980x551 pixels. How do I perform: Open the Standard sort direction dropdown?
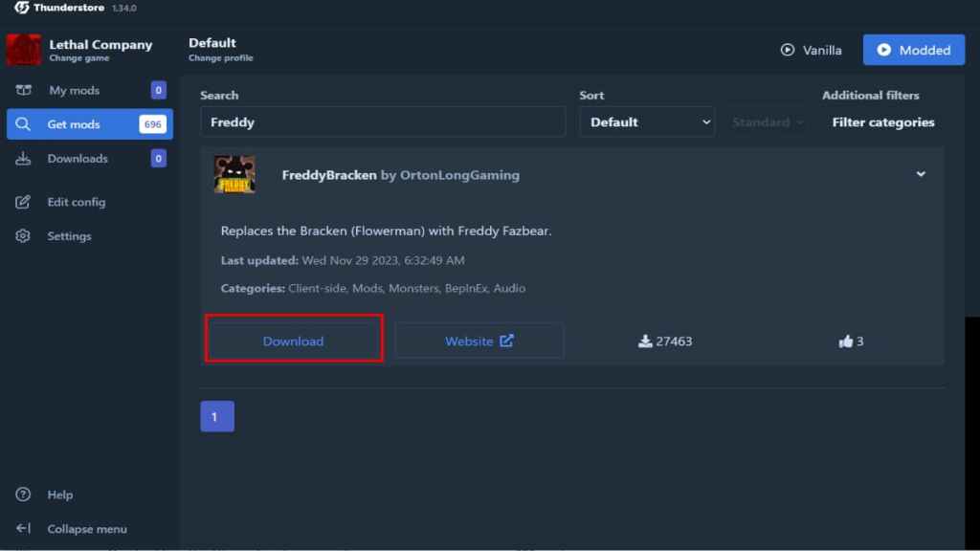(768, 122)
